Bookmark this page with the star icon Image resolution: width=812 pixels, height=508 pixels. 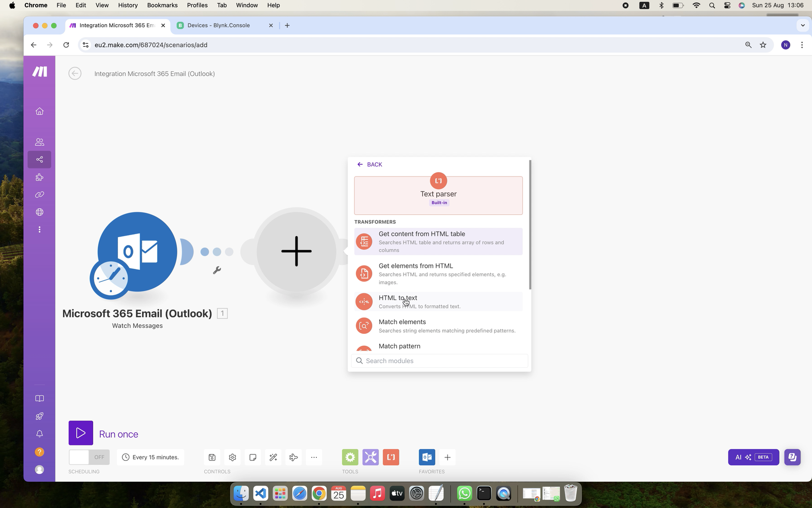pos(763,45)
